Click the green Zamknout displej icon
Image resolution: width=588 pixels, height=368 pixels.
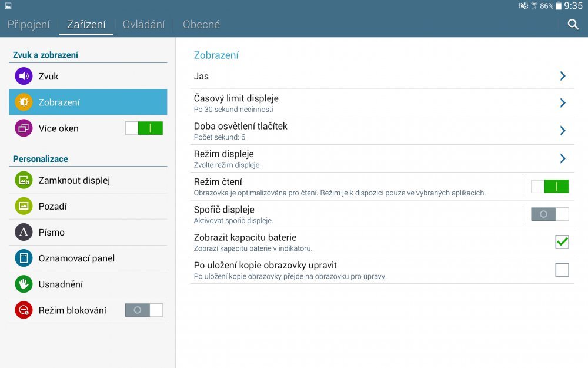click(24, 181)
